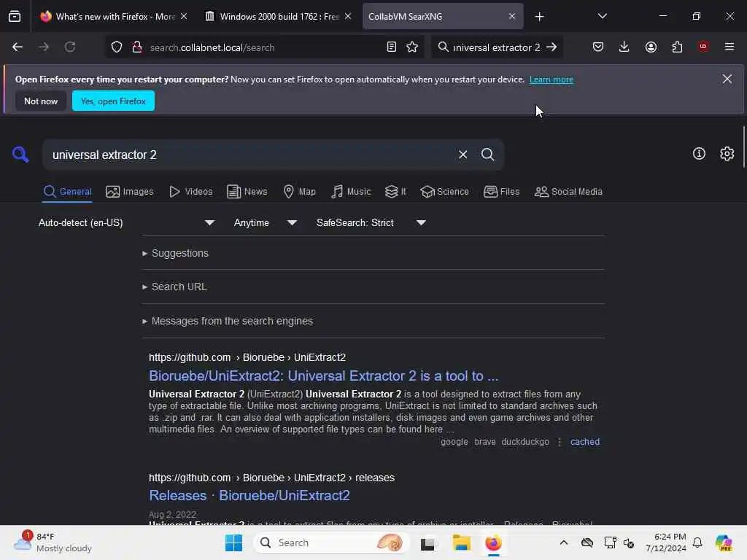Open Extensions puzzle icon
This screenshot has width=747, height=560.
677,47
